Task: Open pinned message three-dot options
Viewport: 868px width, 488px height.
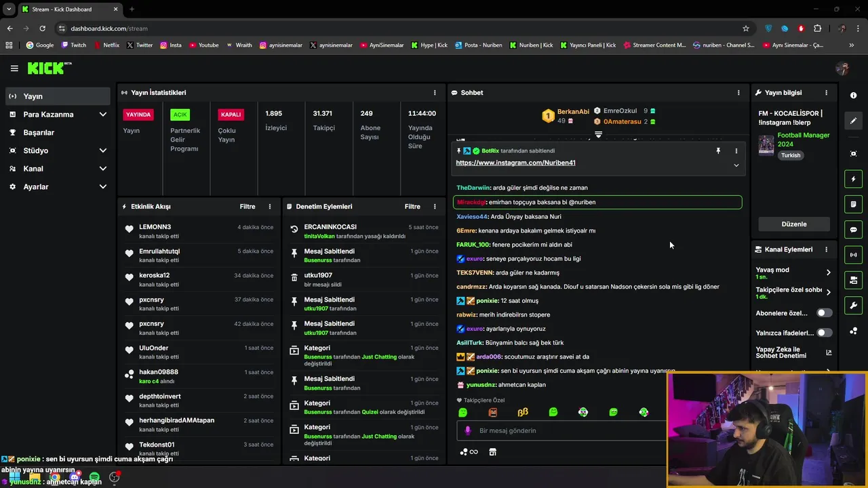Action: point(736,151)
